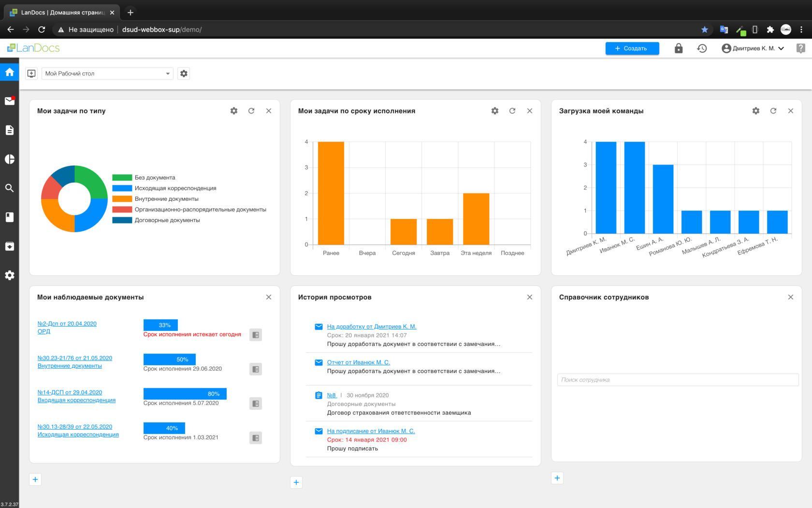Open 'Исходящая корреспонденция' link in watched documents

point(78,434)
